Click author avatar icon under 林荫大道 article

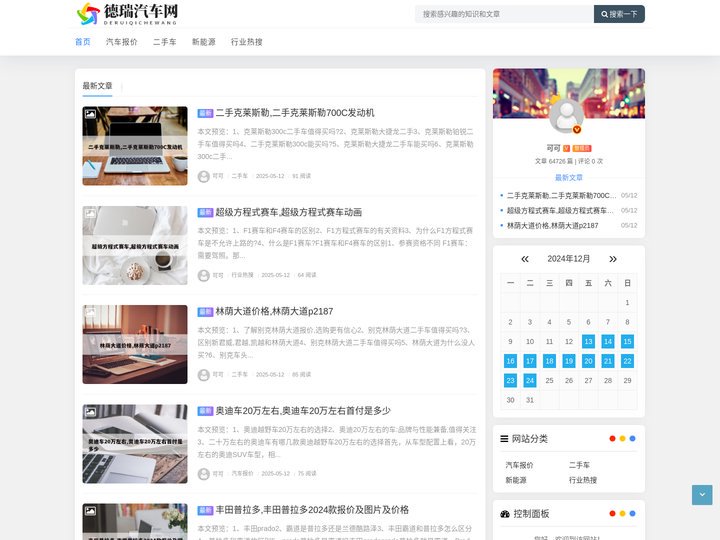(x=203, y=375)
